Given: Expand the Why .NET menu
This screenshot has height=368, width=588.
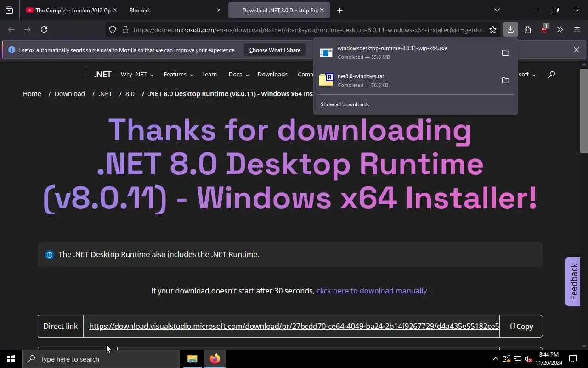Looking at the screenshot, I should (137, 75).
